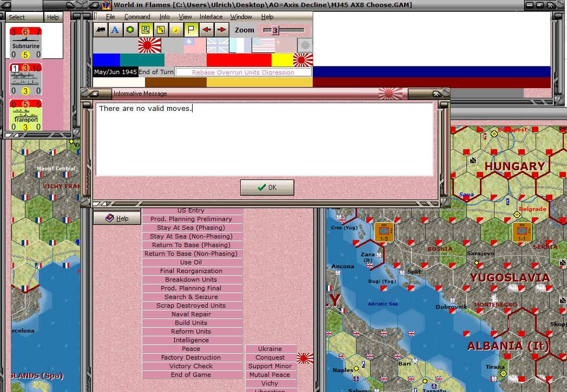Viewport: 567px width, 392px height.
Task: Select the French tricolor flag
Action: tap(240, 45)
